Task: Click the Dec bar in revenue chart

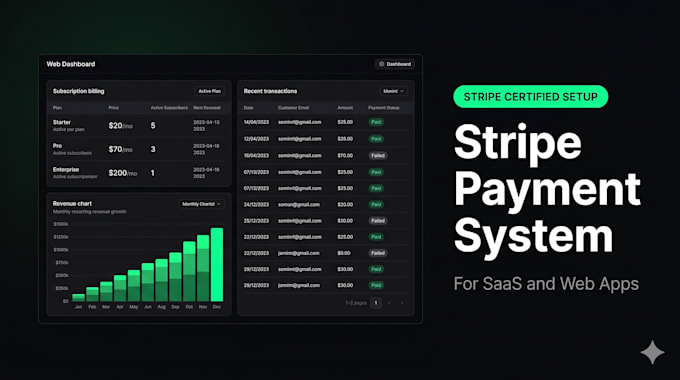Action: click(217, 265)
